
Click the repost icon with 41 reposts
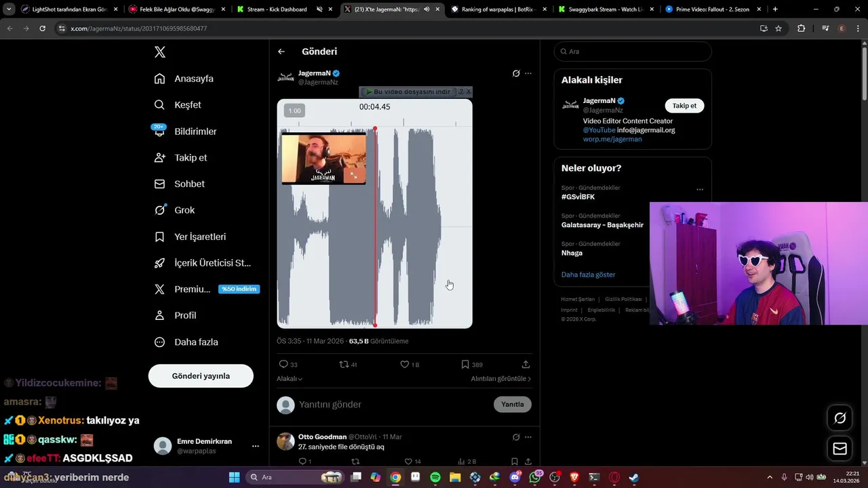tap(344, 365)
